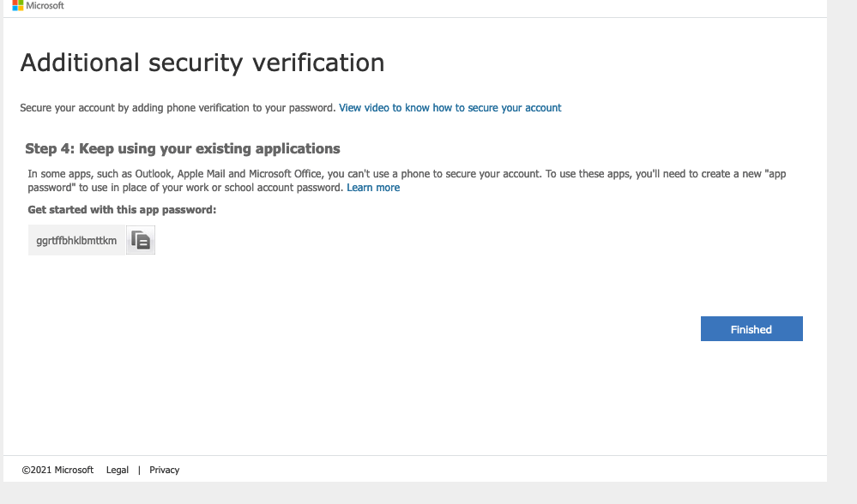Click 'Get started with this app password' label
The image size is (857, 504).
[122, 210]
